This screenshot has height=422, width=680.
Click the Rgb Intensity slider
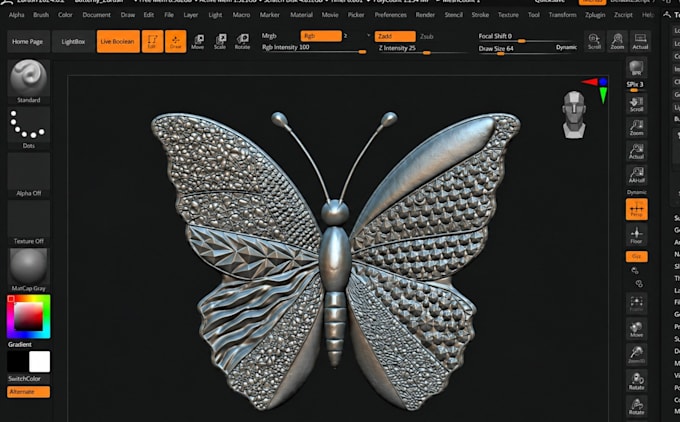[314, 48]
